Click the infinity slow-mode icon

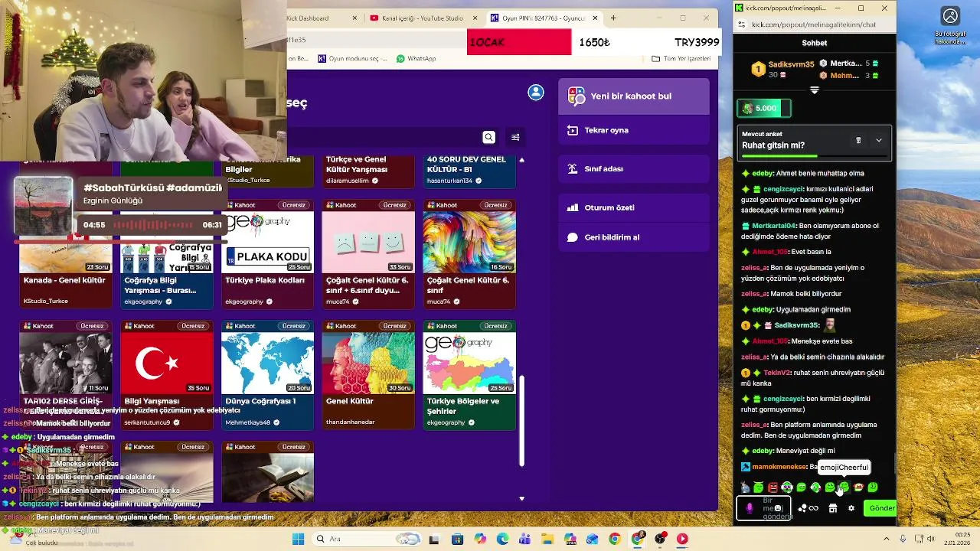point(813,508)
